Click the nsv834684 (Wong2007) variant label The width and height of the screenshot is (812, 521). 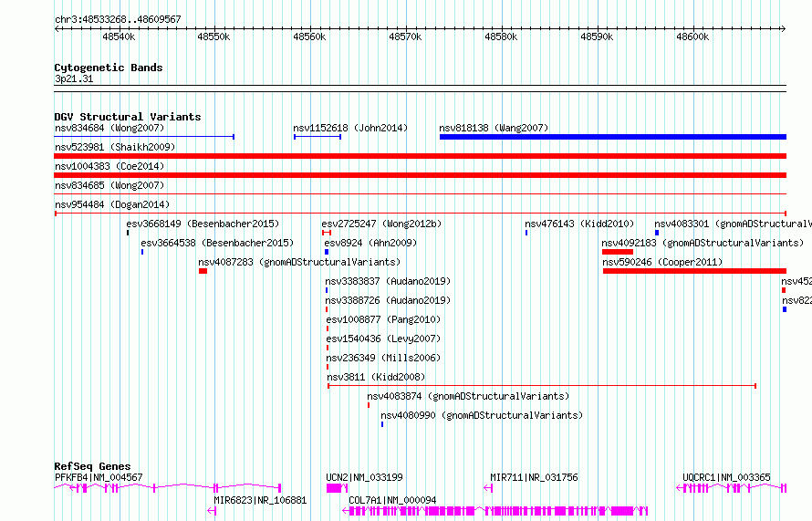point(109,128)
